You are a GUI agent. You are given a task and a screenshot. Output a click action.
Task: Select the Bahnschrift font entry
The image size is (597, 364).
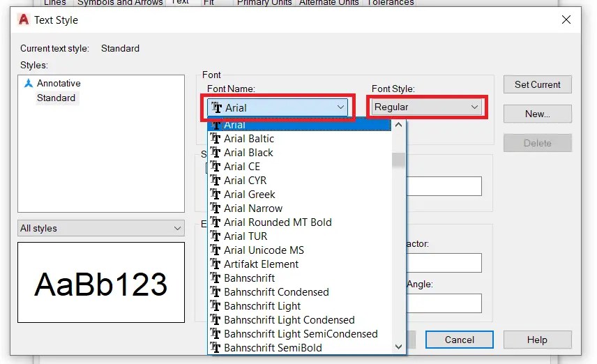[x=299, y=278]
